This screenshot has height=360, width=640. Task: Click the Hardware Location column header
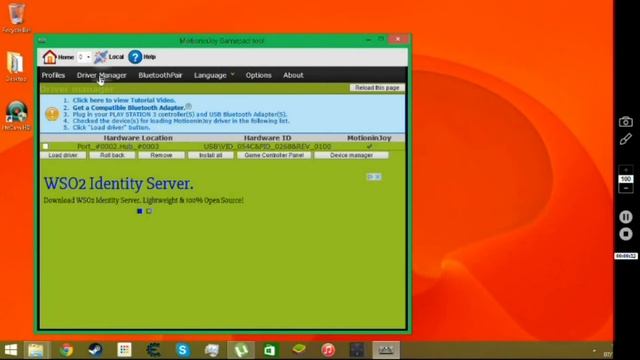(138, 138)
